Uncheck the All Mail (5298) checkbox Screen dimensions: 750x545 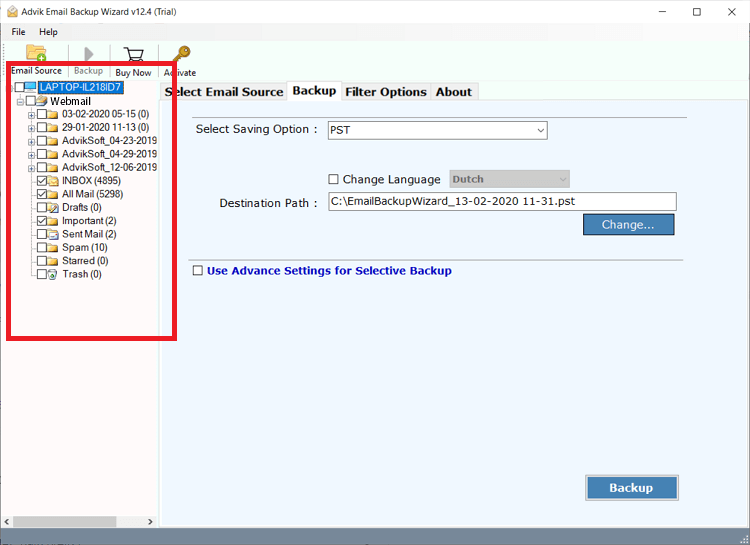[42, 194]
